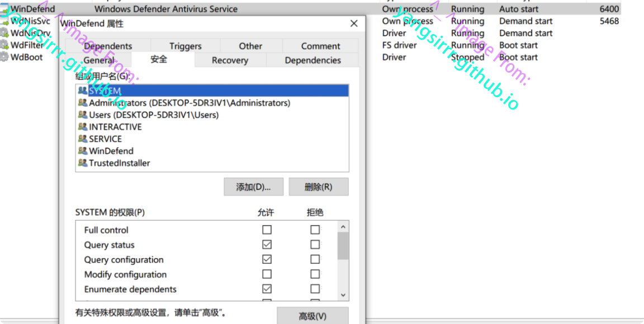This screenshot has width=644, height=324.
Task: Allow Modify configuration permission
Action: [x=267, y=274]
